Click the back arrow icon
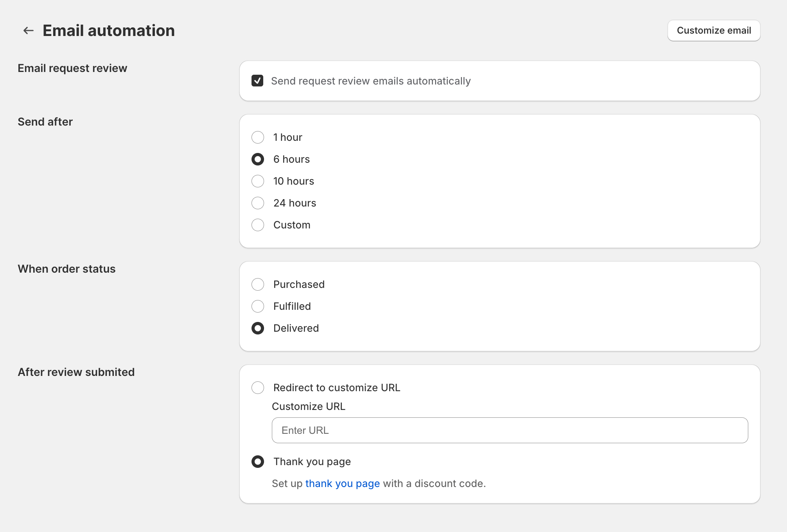The height and width of the screenshot is (532, 787). point(28,31)
